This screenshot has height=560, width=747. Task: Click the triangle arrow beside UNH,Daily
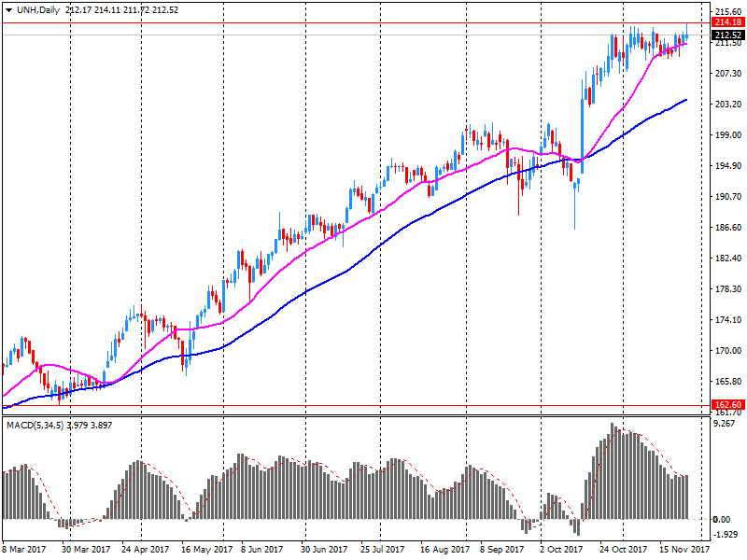click(8, 9)
